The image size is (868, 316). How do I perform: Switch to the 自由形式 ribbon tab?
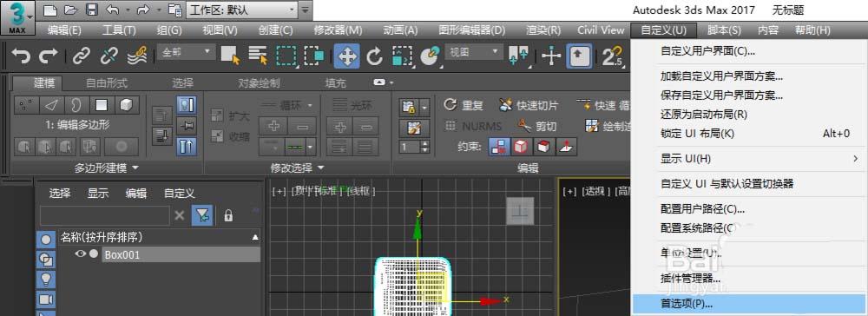106,83
